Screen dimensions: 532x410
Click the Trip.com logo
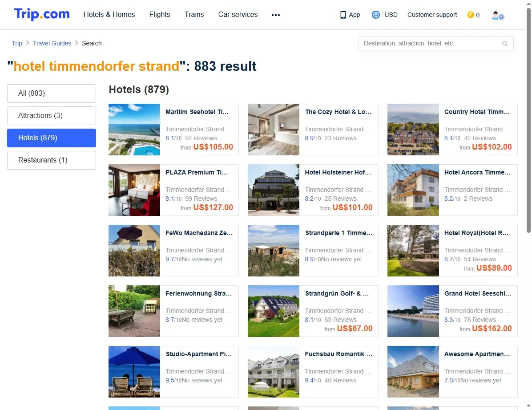point(42,14)
